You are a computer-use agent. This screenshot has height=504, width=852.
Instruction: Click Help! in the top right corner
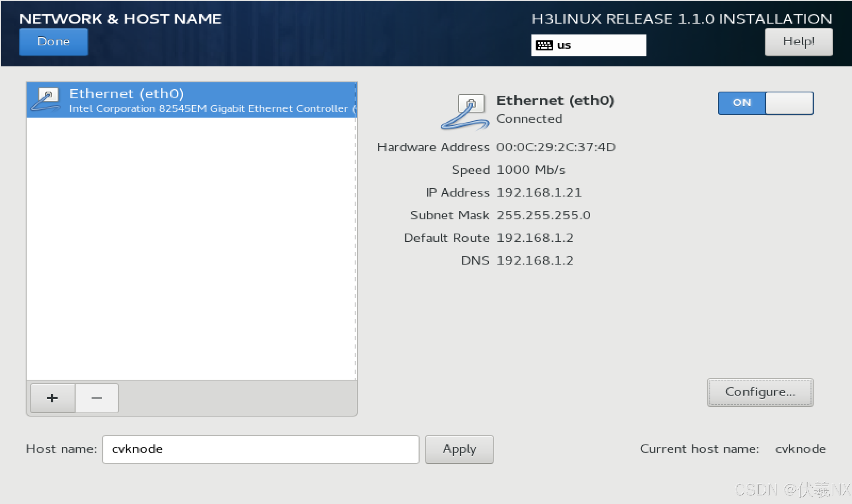click(798, 42)
